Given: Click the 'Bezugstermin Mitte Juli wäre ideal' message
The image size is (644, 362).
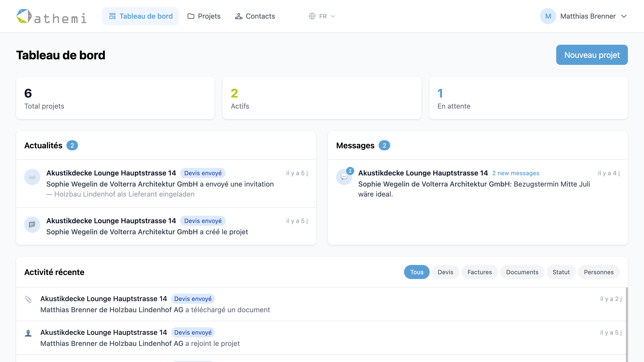Looking at the screenshot, I should tap(474, 189).
